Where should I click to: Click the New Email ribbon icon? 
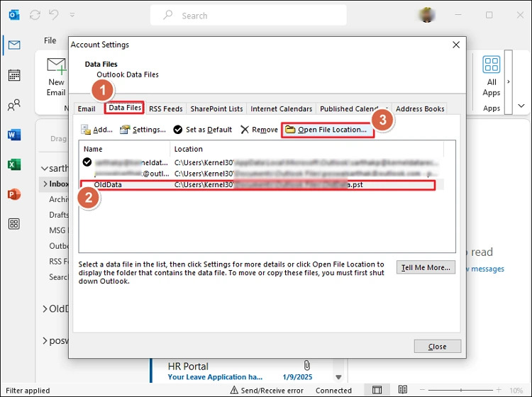tap(56, 66)
